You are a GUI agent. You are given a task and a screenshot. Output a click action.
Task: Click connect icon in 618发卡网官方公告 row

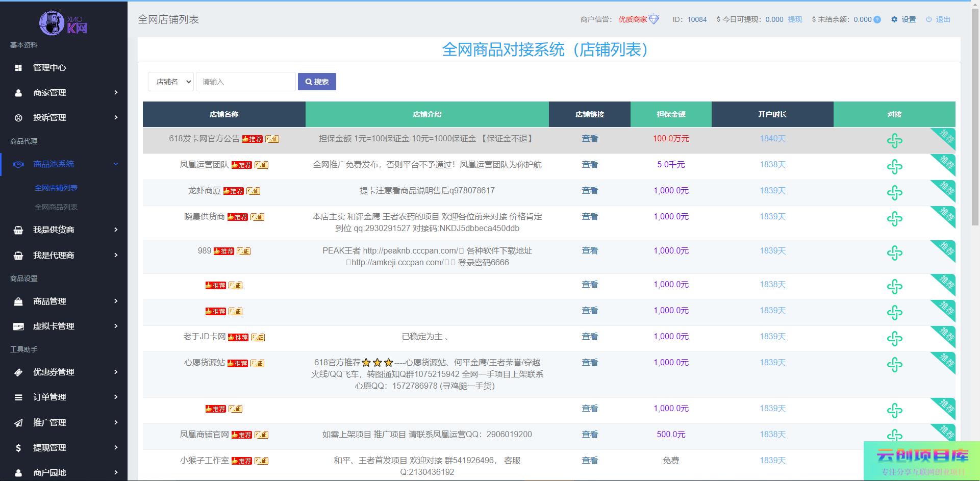894,141
